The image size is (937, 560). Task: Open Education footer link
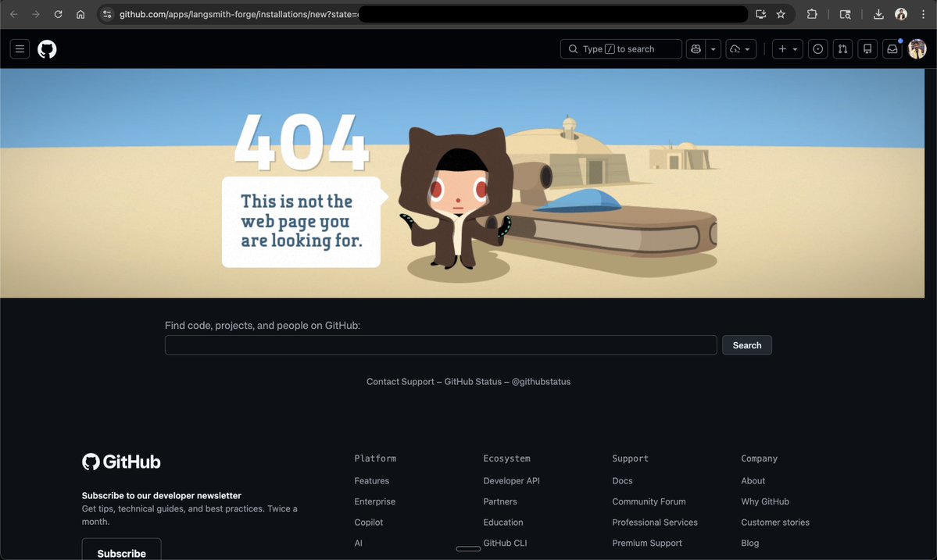tap(503, 522)
